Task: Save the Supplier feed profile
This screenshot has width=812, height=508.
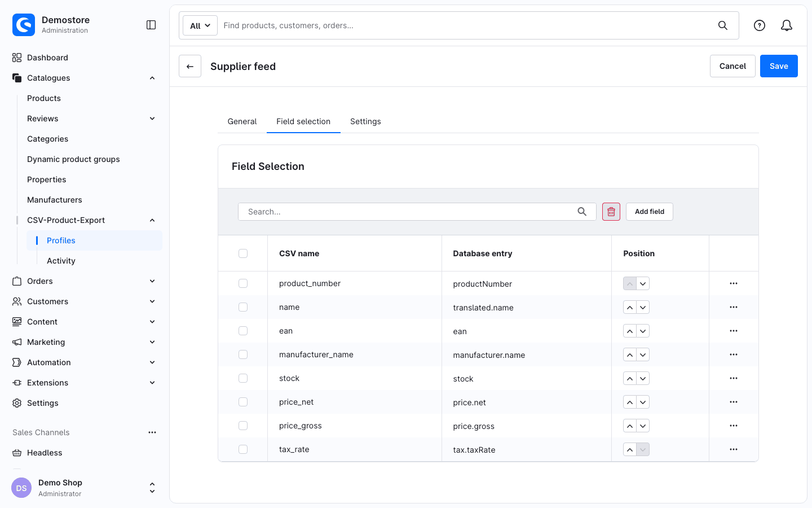Action: click(779, 66)
